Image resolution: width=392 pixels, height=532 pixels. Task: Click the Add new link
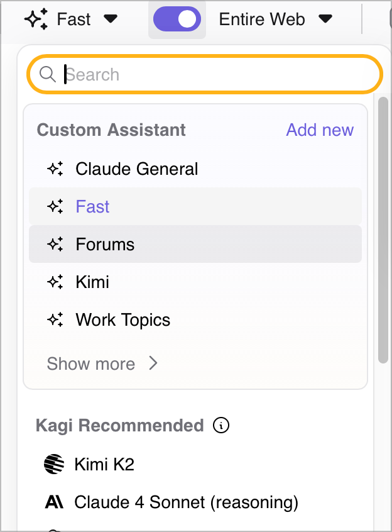click(320, 130)
